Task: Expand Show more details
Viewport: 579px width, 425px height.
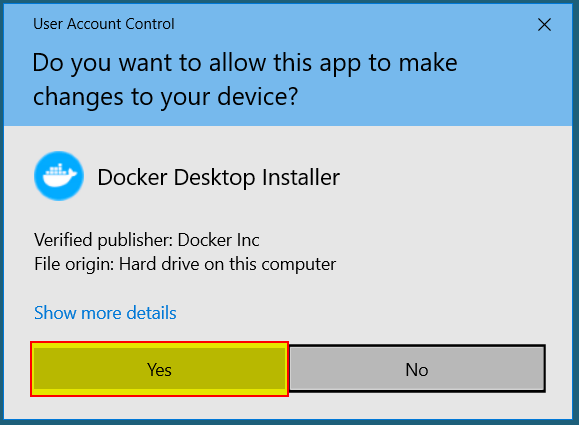Action: tap(105, 313)
